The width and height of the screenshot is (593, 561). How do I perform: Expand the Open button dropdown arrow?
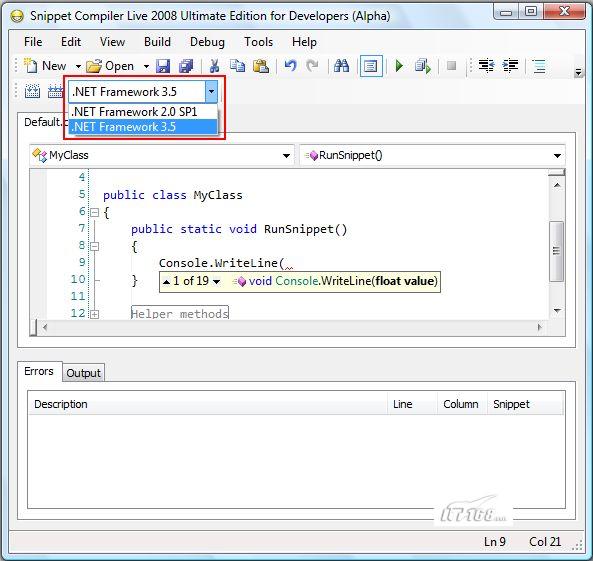tap(146, 67)
